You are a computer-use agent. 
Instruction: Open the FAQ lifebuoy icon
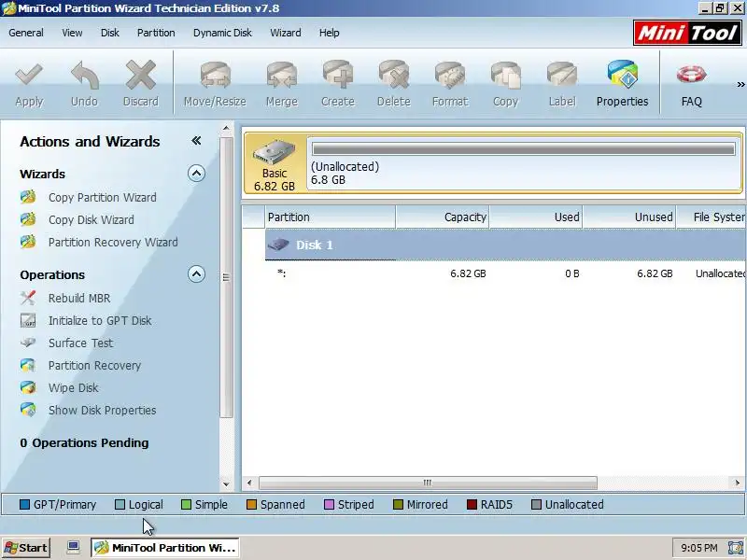pyautogui.click(x=691, y=75)
